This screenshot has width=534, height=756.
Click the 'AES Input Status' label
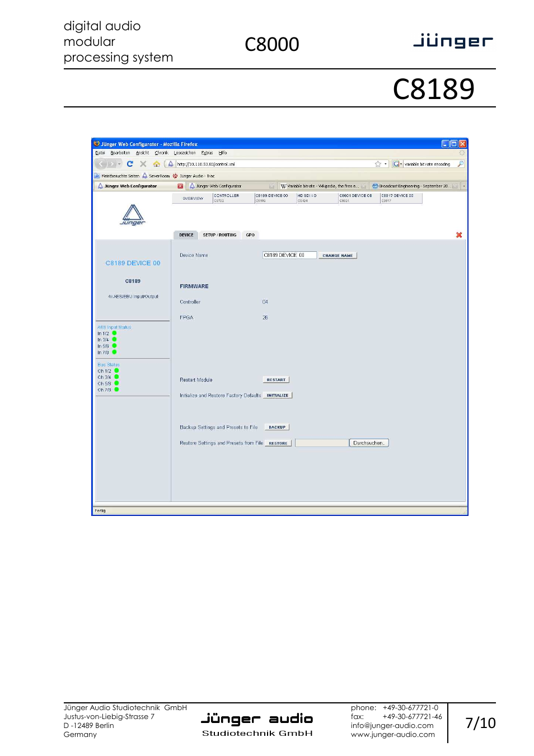(x=114, y=327)
